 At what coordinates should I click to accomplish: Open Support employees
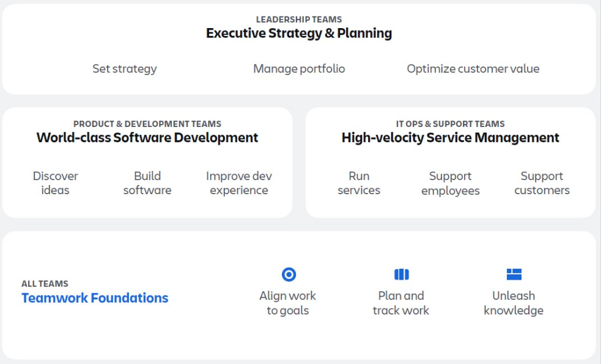pyautogui.click(x=451, y=183)
